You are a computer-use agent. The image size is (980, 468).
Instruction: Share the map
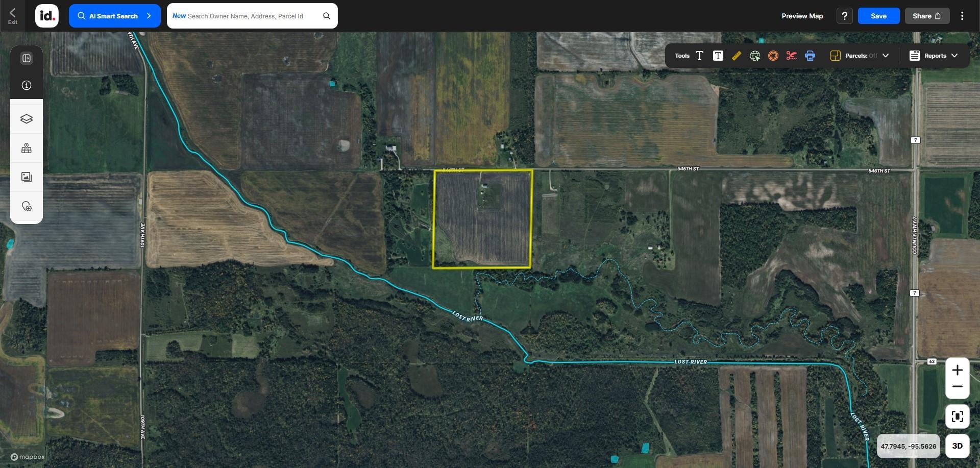[927, 16]
